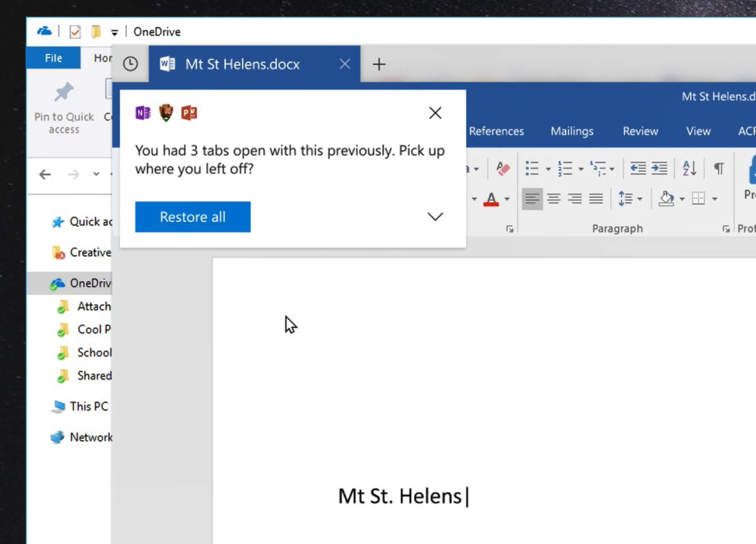Open the bullet library dropdown arrow

(548, 169)
